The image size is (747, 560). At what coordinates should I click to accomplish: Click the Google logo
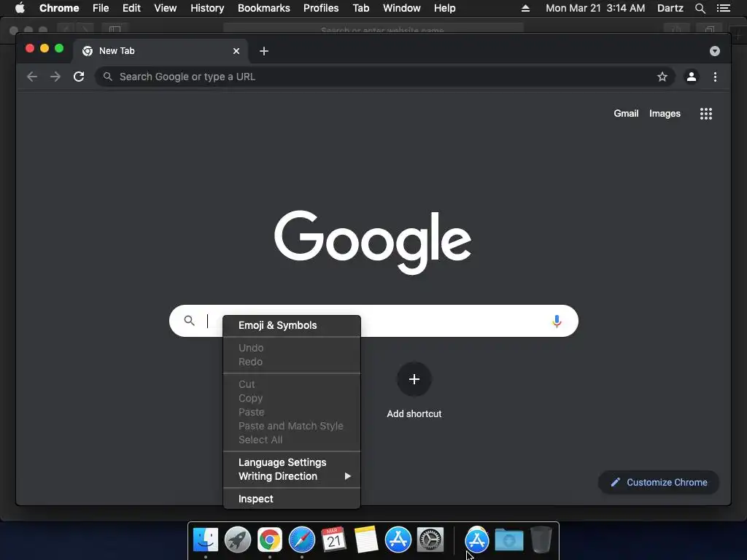(373, 242)
